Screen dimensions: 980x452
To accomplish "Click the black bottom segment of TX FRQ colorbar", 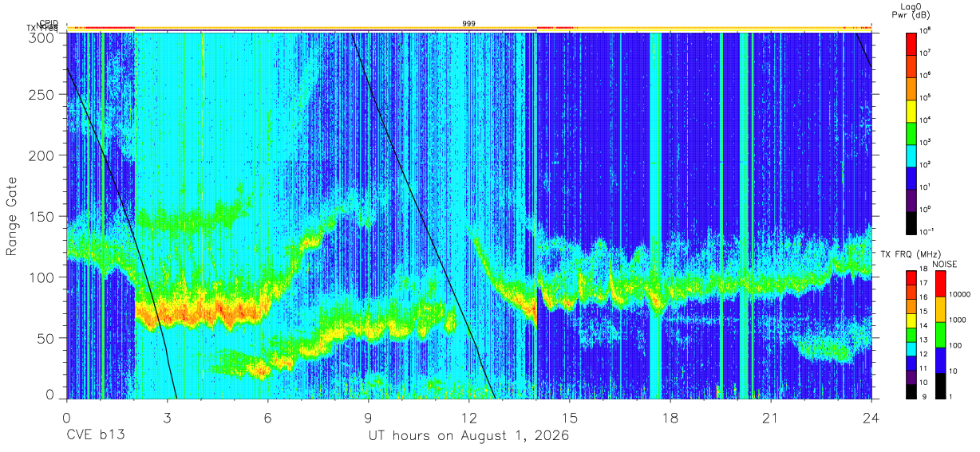I will tap(911, 391).
